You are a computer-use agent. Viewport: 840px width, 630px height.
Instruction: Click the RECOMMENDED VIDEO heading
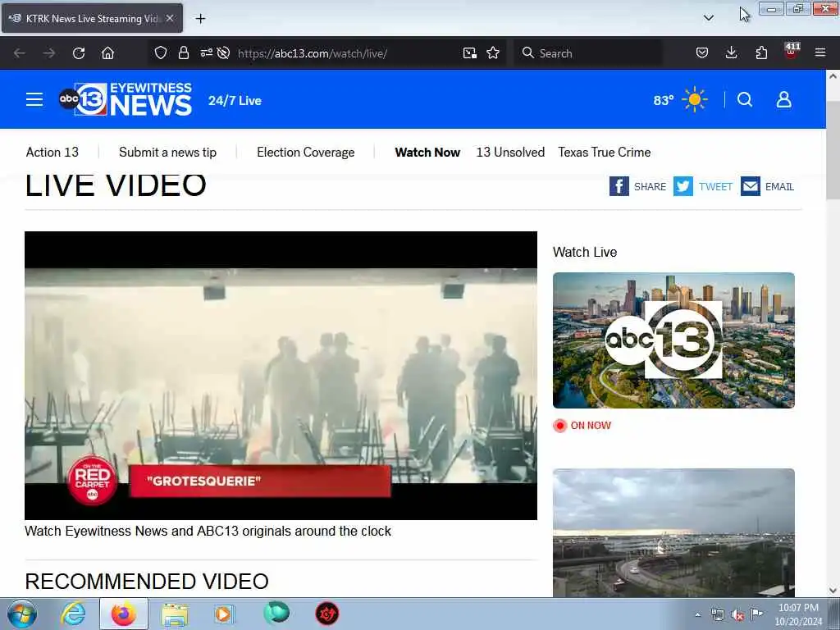pos(147,582)
